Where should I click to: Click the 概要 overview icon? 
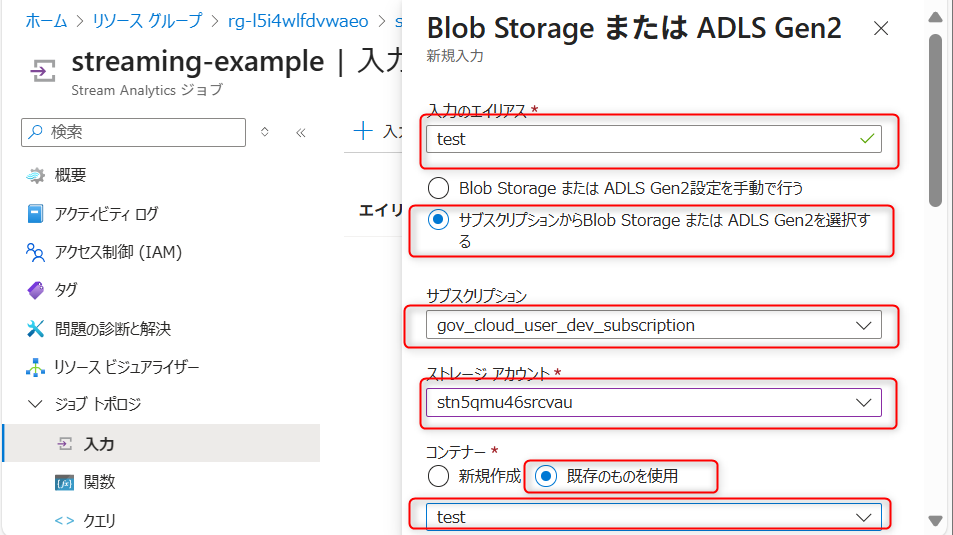[x=36, y=175]
